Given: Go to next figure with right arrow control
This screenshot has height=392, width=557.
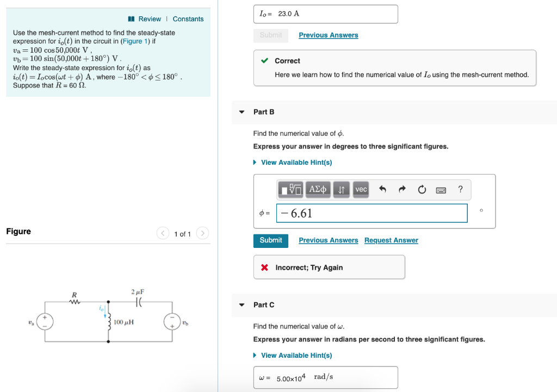Looking at the screenshot, I should pos(202,233).
